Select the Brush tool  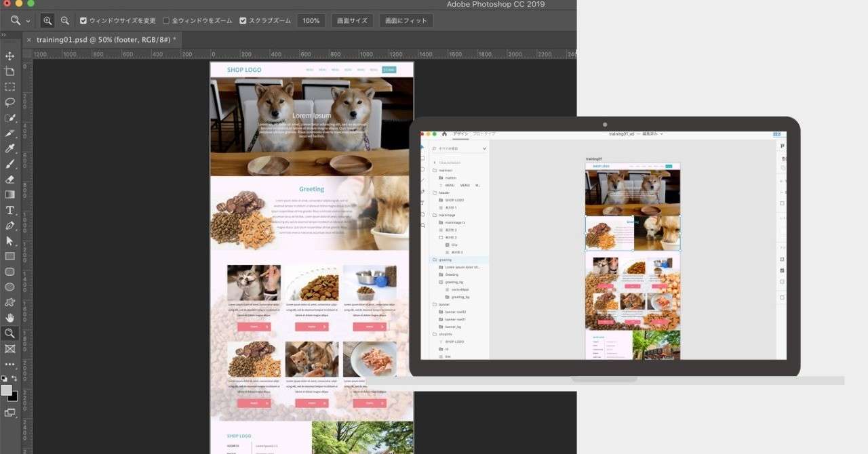tap(9, 164)
